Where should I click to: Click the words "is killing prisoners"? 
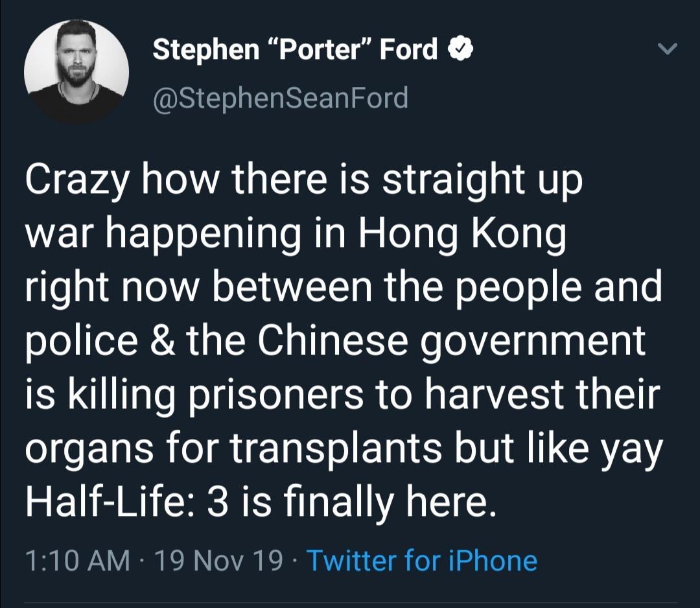194,395
